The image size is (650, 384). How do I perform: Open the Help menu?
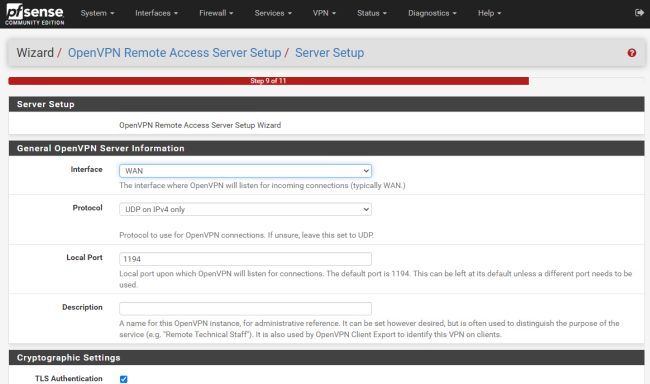pyautogui.click(x=489, y=13)
